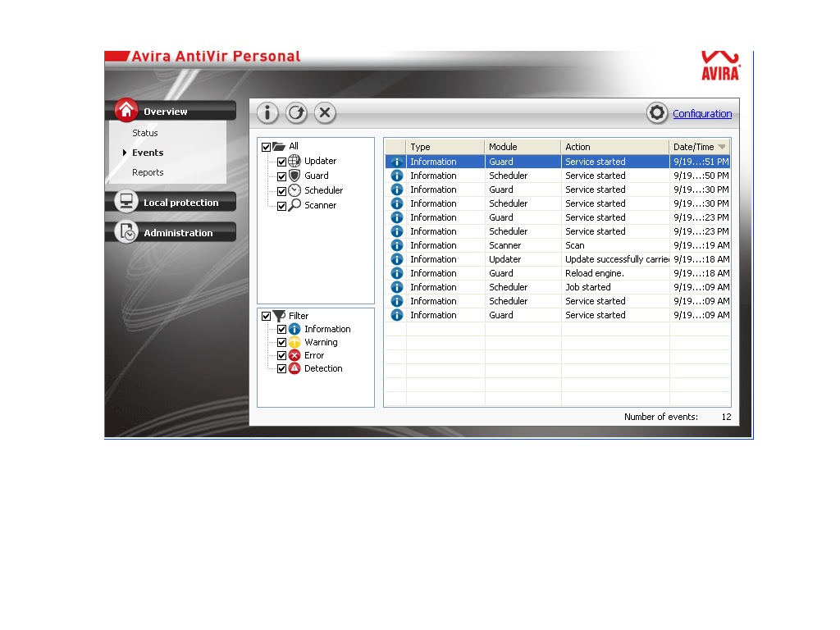The width and height of the screenshot is (840, 630).
Task: Toggle the Warning filter checkbox
Action: [x=282, y=342]
